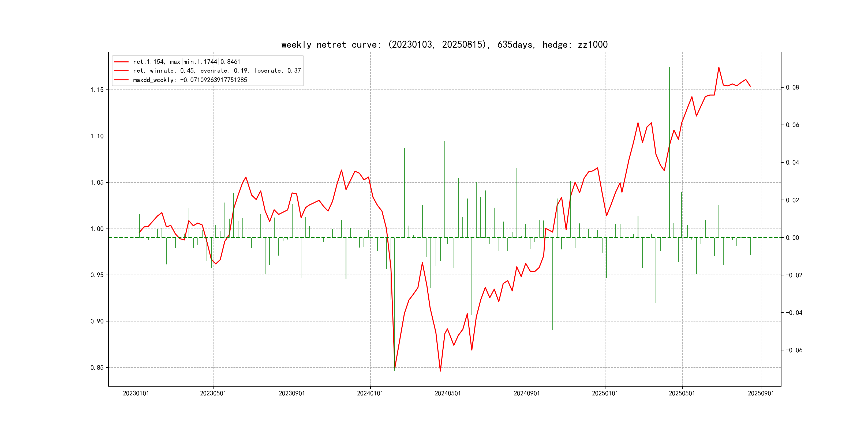Click the maxdd_weekly legend entry

point(190,80)
